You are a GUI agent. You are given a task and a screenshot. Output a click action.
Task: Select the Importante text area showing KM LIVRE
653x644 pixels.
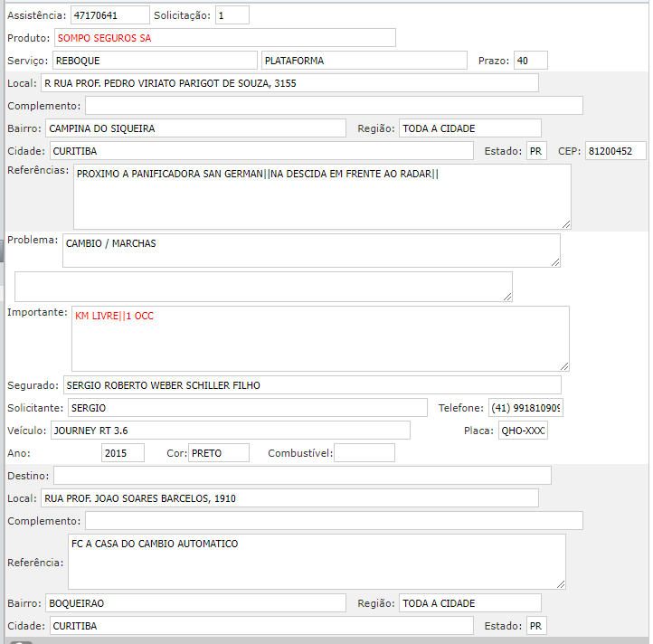(x=320, y=338)
